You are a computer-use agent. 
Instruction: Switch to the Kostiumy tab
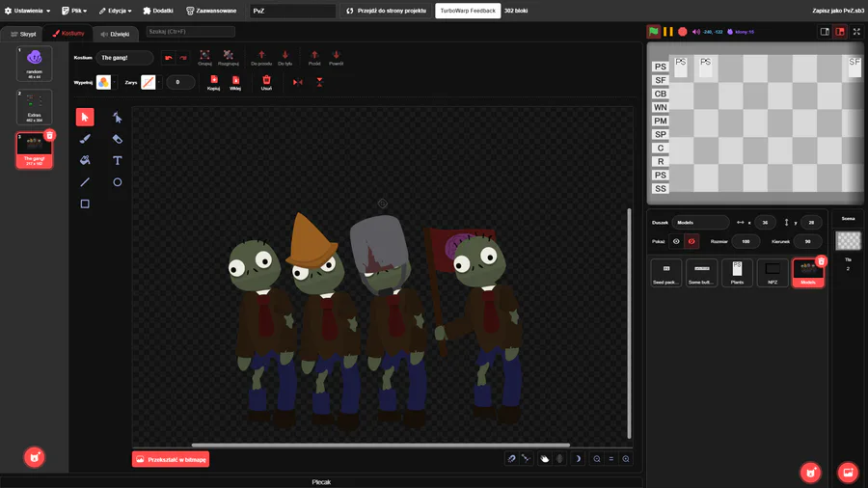click(x=68, y=34)
